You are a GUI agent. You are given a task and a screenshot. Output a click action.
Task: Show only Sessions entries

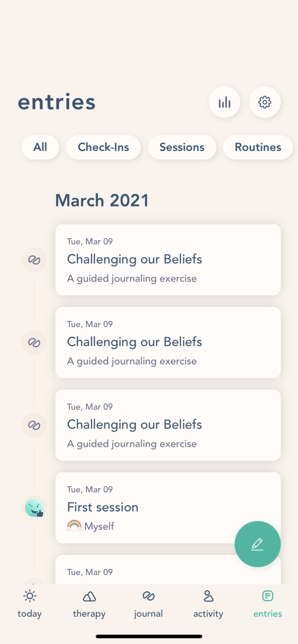click(x=182, y=147)
